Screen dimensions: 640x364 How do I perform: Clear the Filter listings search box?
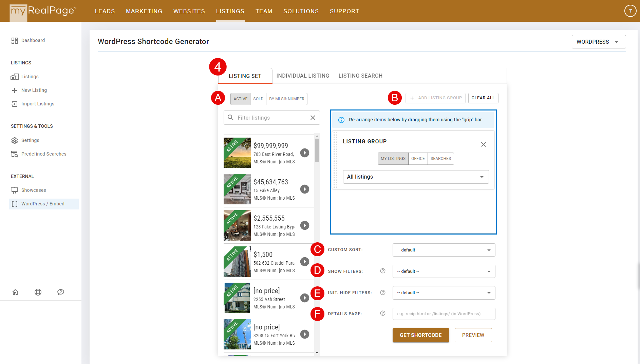pyautogui.click(x=313, y=118)
